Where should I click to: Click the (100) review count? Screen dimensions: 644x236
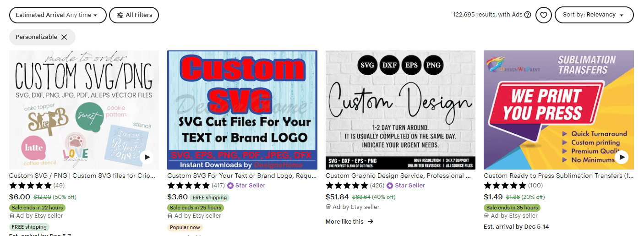(535, 186)
